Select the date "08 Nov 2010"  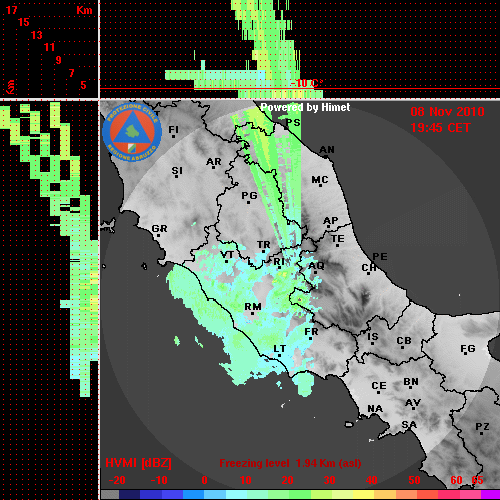(x=447, y=112)
